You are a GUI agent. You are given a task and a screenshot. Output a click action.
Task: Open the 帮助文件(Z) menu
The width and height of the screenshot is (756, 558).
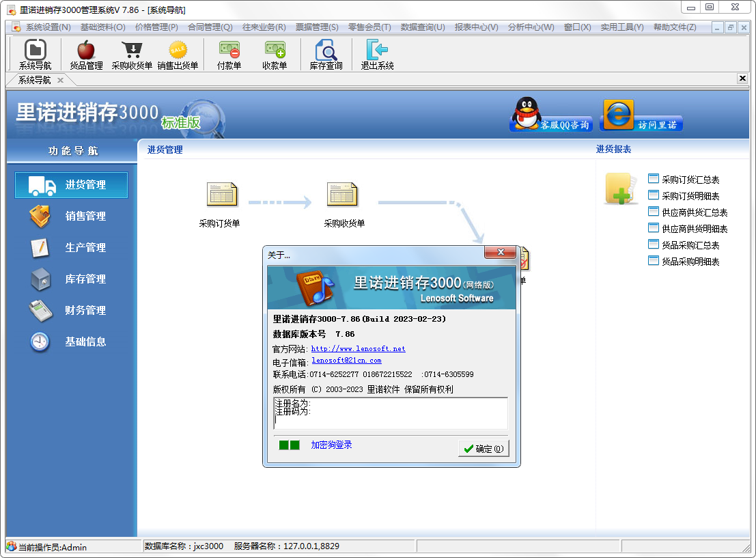click(x=675, y=27)
